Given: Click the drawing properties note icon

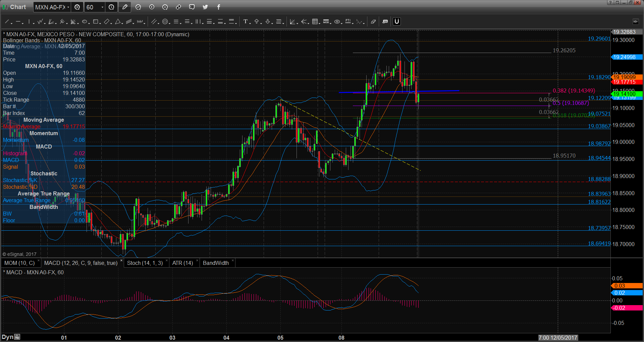Looking at the screenshot, I should 385,22.
